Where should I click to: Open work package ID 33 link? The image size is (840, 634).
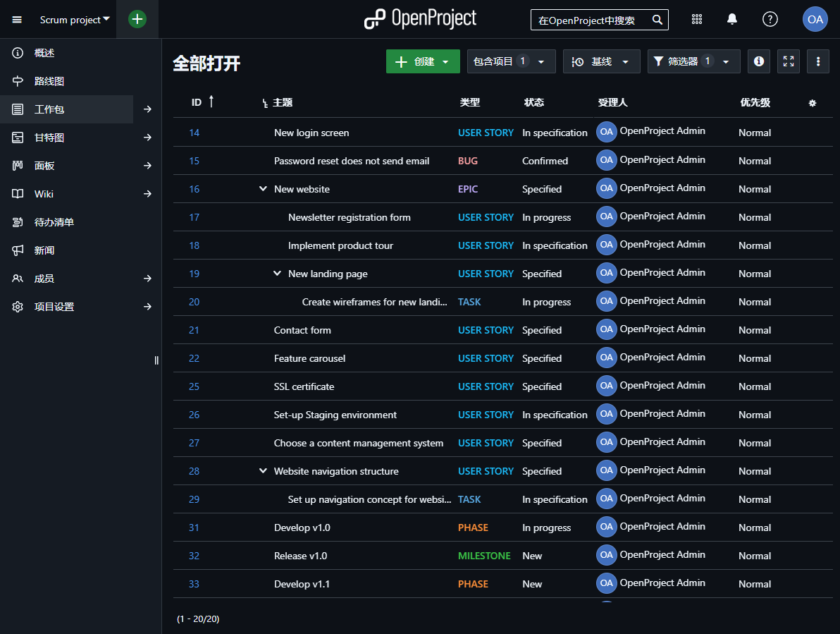tap(194, 584)
